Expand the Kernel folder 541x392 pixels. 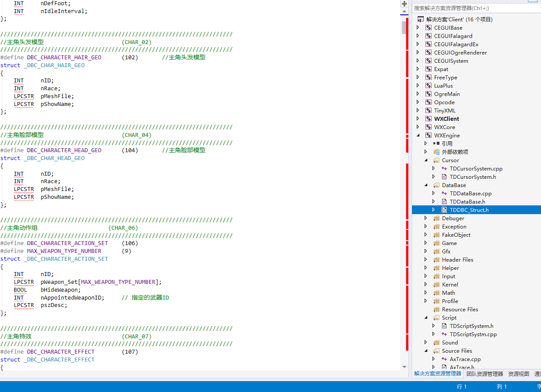tap(426, 285)
